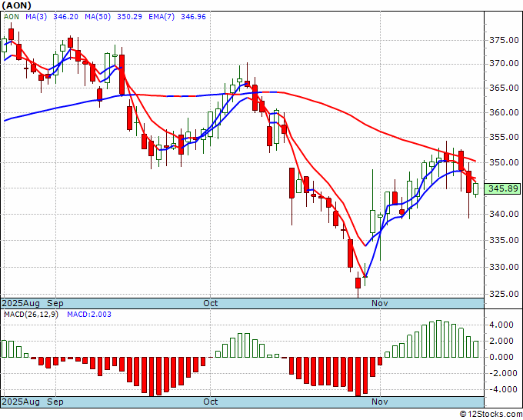The image size is (523, 420).
Task: Click the 12Stocks.com copyright link
Action: pyautogui.click(x=491, y=415)
